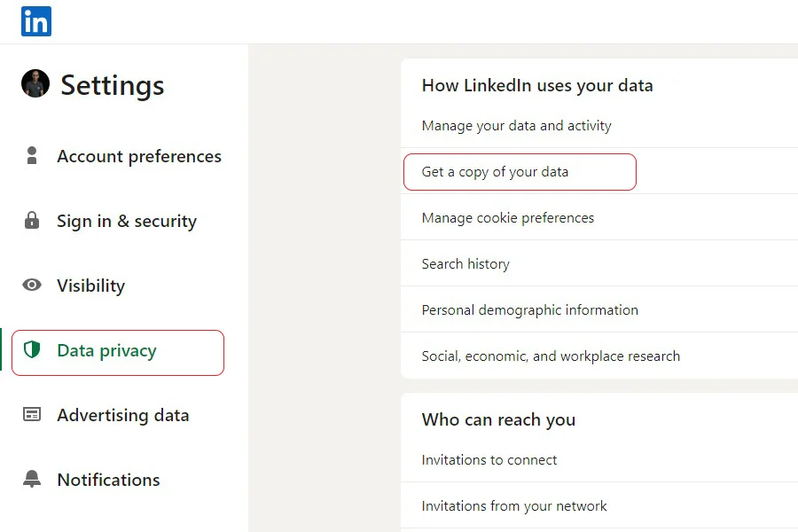
Task: Click the LinkedIn logo icon
Action: click(36, 21)
